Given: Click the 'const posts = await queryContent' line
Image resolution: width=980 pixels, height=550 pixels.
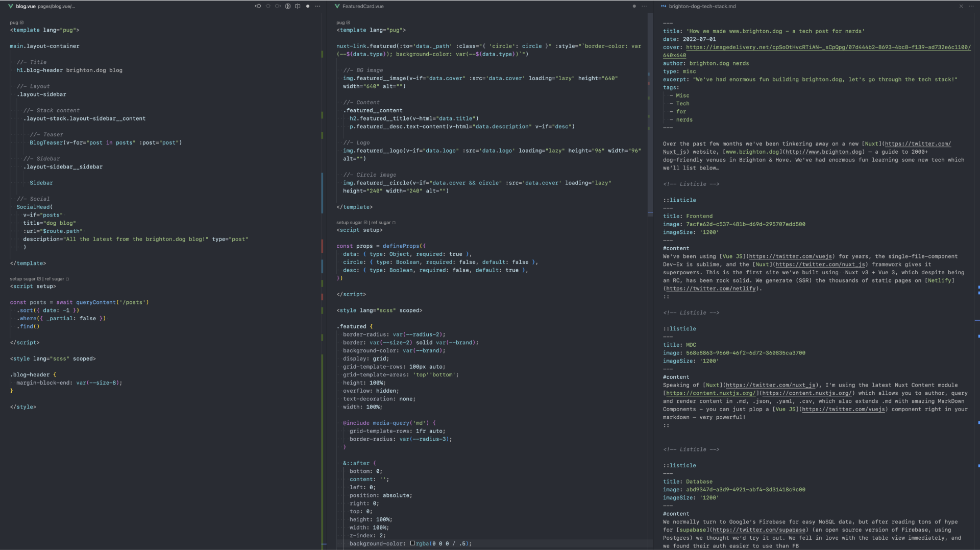Looking at the screenshot, I should (79, 302).
